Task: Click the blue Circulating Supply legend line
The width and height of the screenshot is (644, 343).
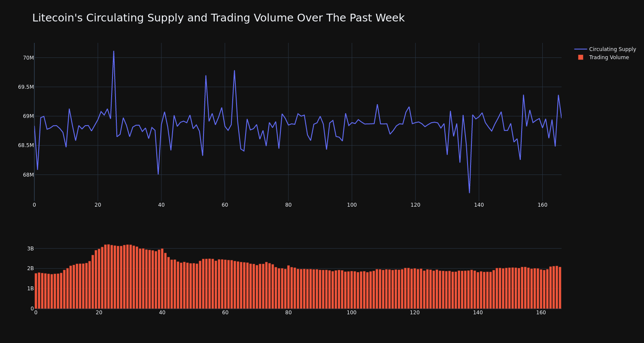Action: [580, 49]
